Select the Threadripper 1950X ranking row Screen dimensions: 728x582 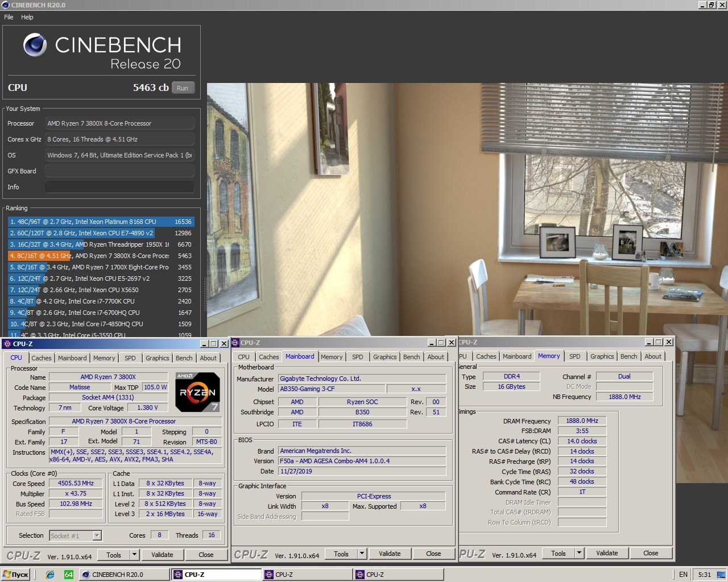pyautogui.click(x=101, y=244)
